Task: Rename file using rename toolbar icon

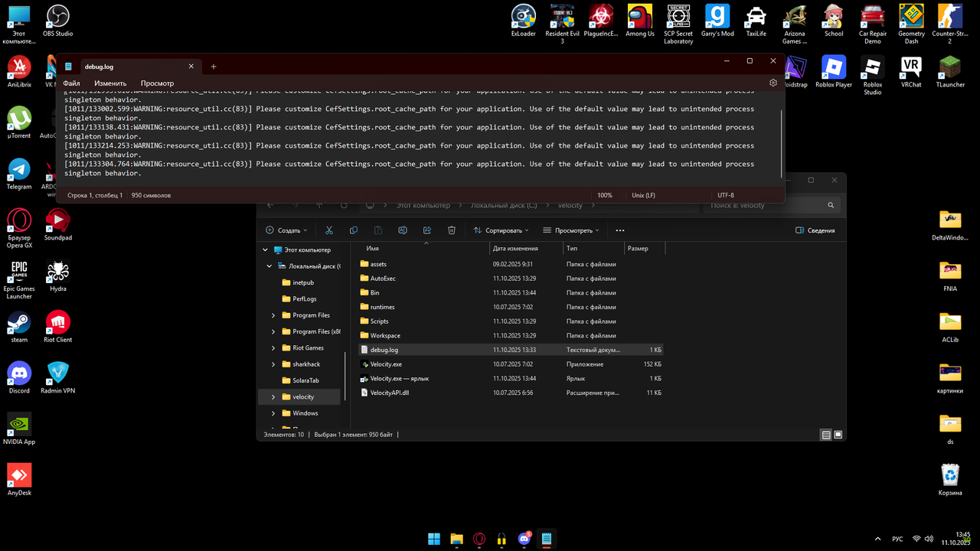Action: [x=402, y=230]
